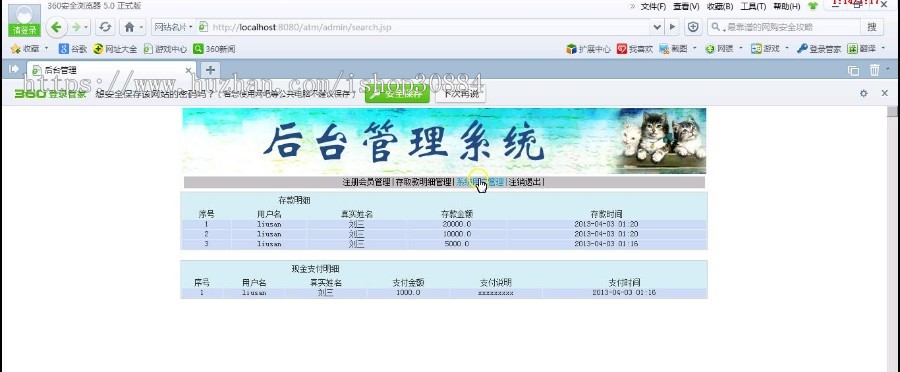This screenshot has height=372, width=900.
Task: Click the xxxxxxxxx payment description cell
Action: click(x=495, y=293)
